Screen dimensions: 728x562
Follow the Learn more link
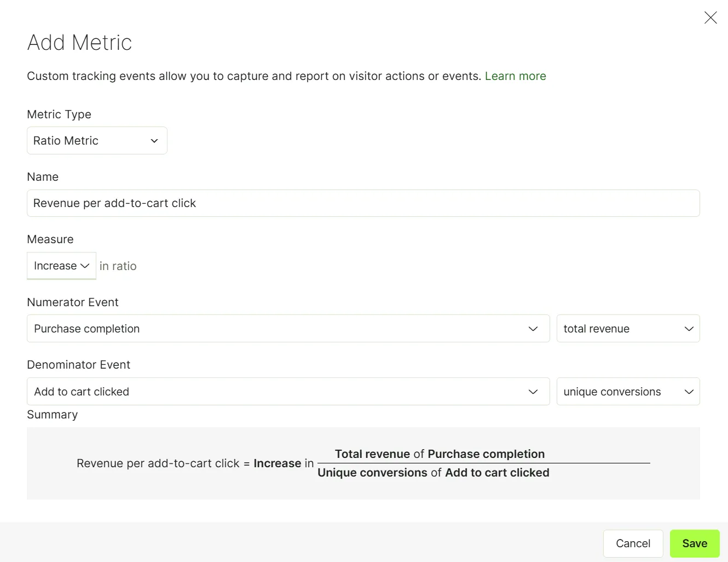tap(516, 76)
